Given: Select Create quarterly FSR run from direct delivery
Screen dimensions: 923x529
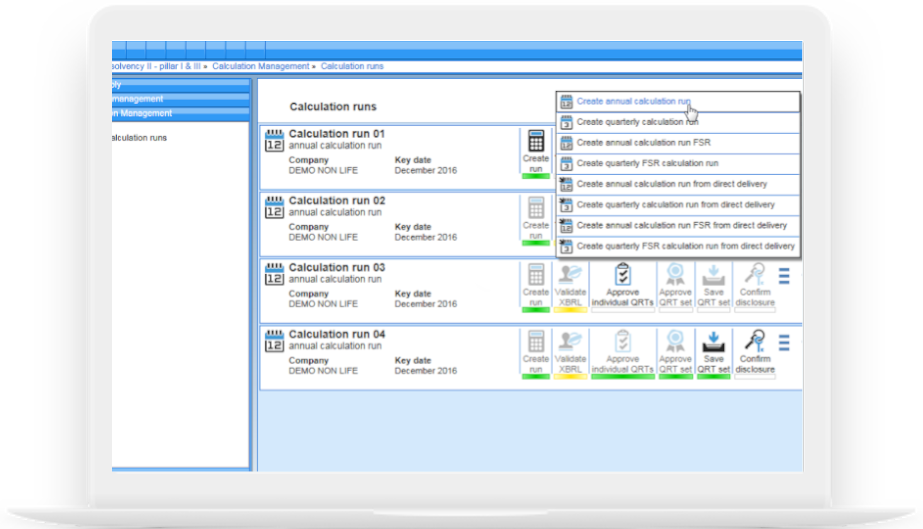Looking at the screenshot, I should [x=685, y=246].
